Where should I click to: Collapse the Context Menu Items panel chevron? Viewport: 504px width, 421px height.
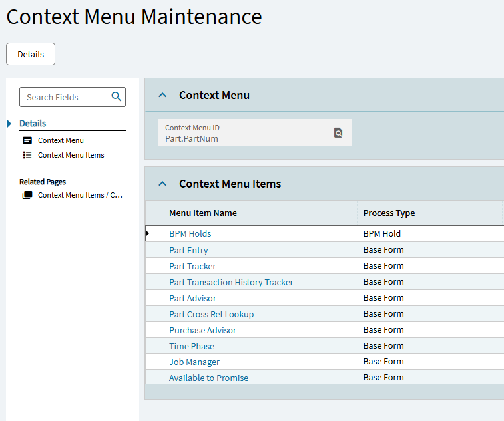click(x=162, y=184)
